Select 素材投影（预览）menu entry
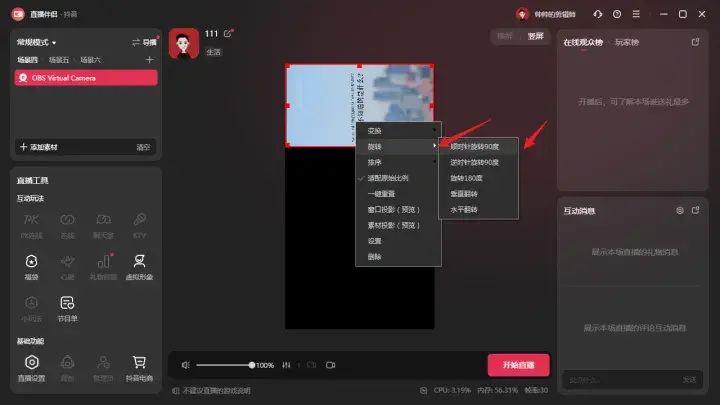The image size is (720, 405). (399, 225)
